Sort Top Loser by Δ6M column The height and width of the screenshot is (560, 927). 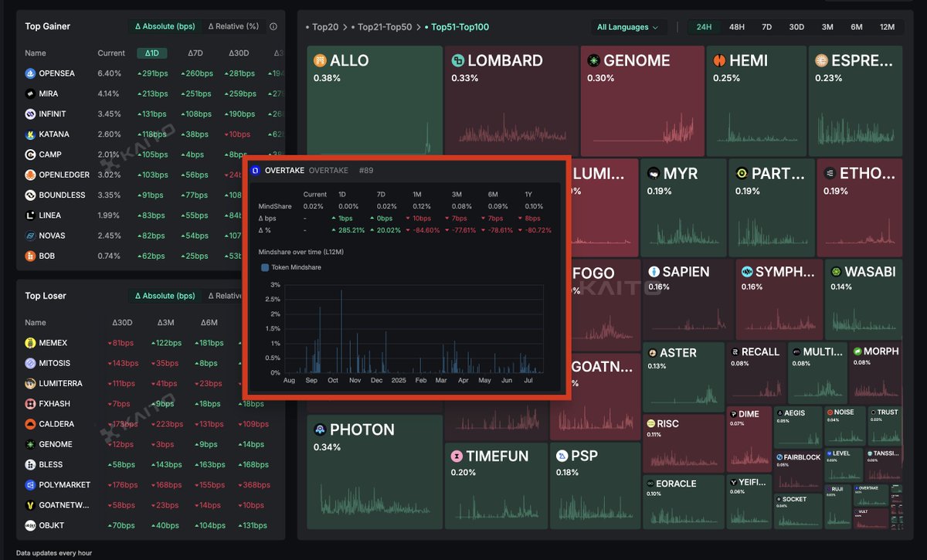209,323
